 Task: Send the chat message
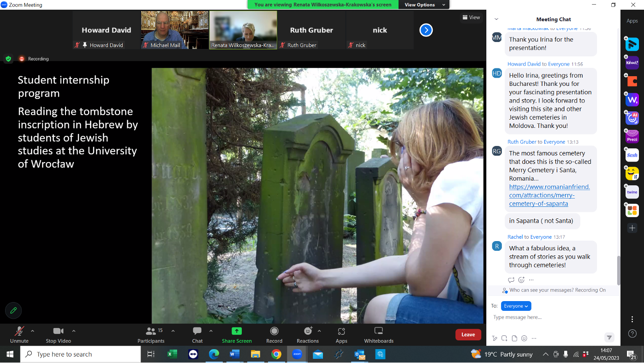pos(609,338)
